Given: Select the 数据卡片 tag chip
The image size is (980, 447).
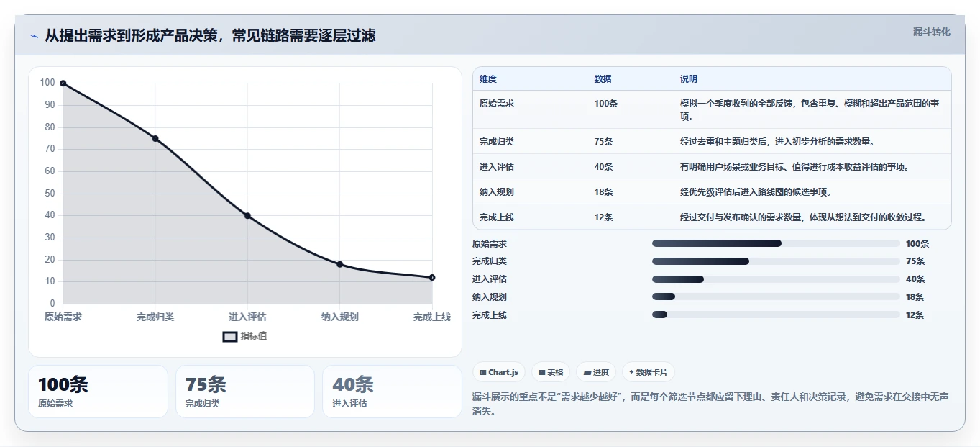Looking at the screenshot, I should click(x=649, y=372).
